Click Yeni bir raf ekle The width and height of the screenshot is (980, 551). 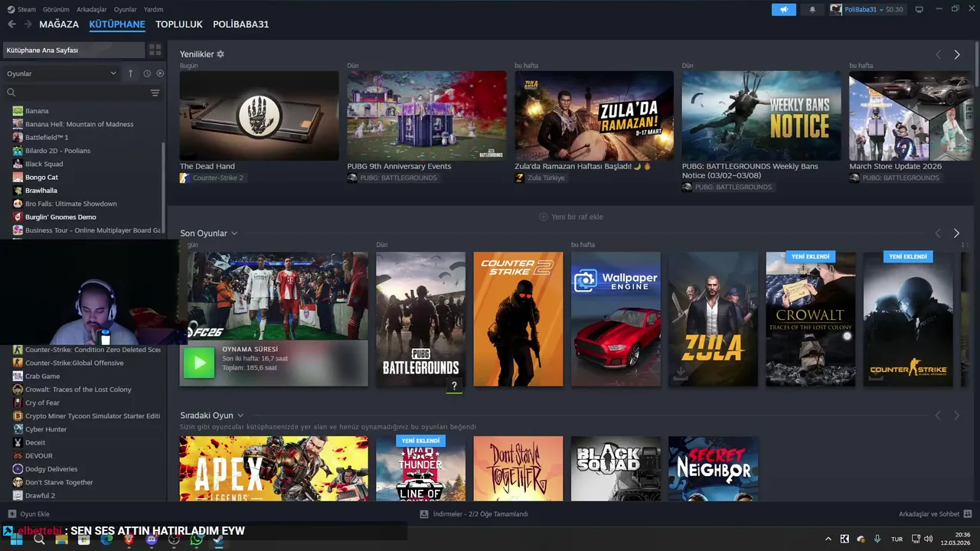tap(571, 217)
